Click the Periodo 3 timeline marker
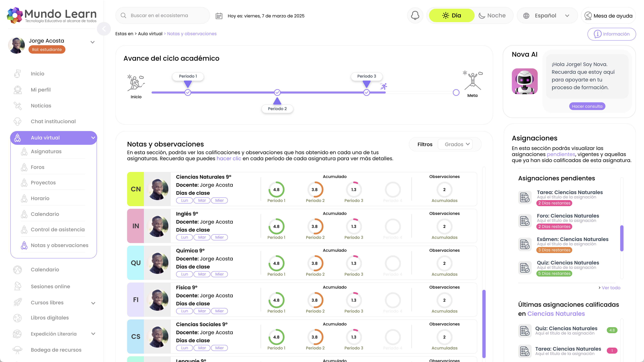 (366, 93)
